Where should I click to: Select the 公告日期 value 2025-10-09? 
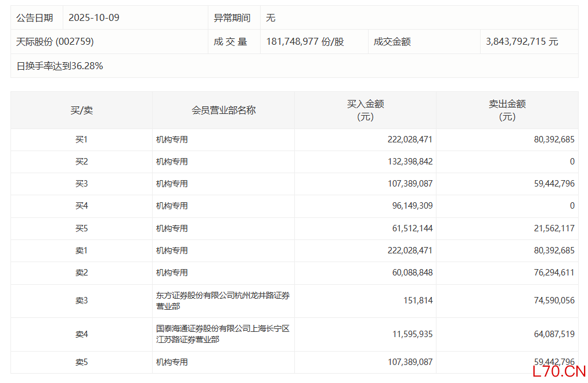[x=94, y=17]
